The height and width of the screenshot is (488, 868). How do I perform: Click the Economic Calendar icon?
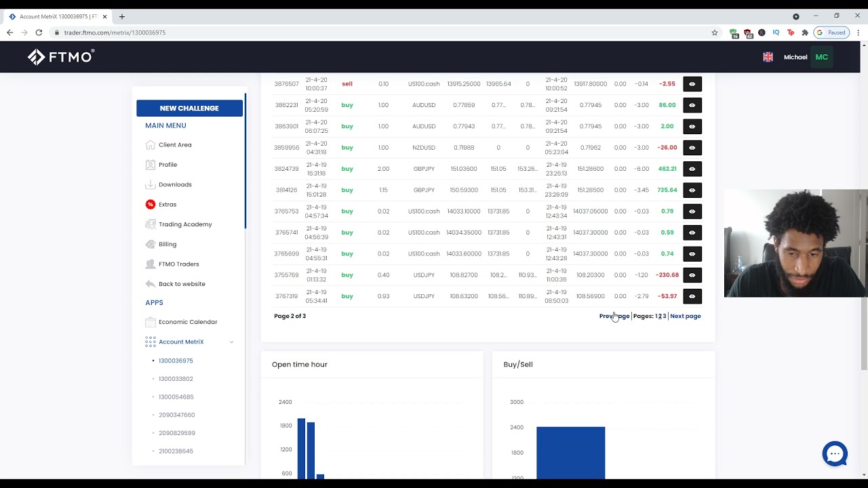tap(151, 322)
